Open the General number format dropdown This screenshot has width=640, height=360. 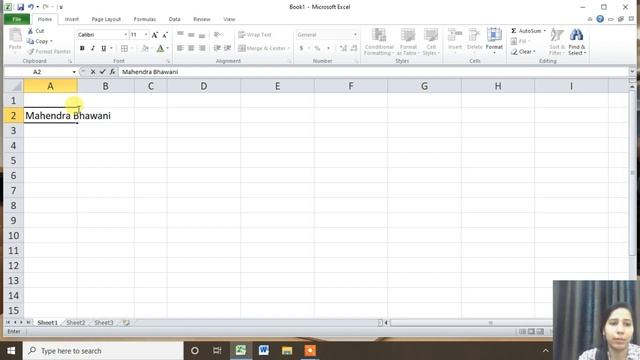[x=355, y=35]
